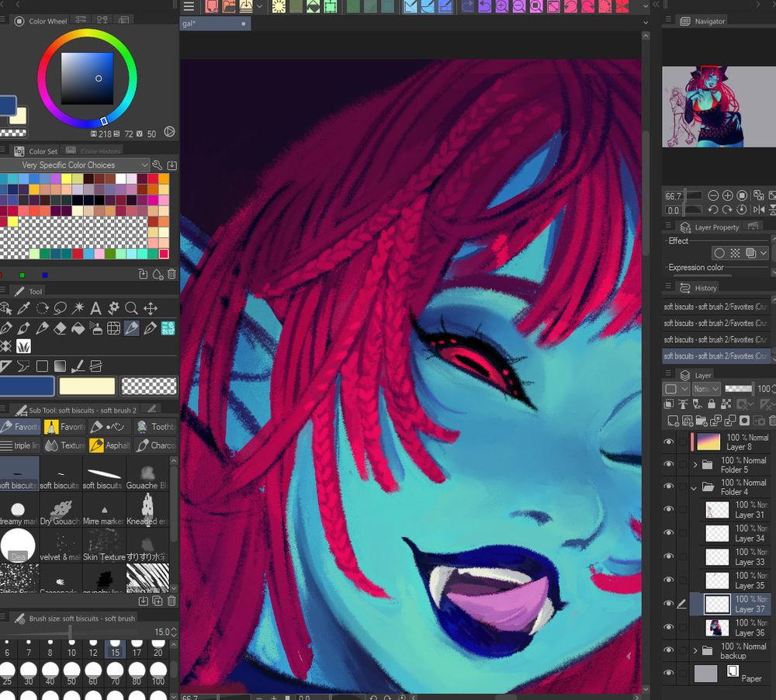Select the Kneaded eraser brush preset

click(x=147, y=510)
